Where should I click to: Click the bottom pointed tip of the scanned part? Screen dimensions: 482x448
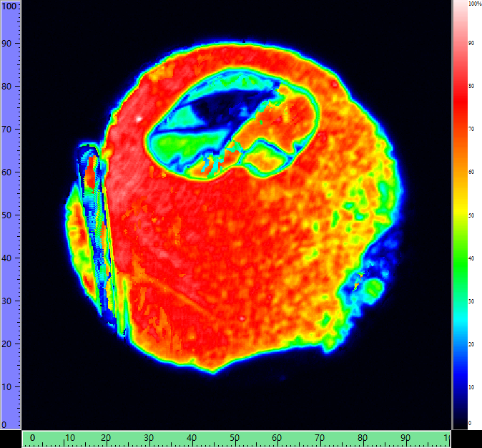coord(213,371)
